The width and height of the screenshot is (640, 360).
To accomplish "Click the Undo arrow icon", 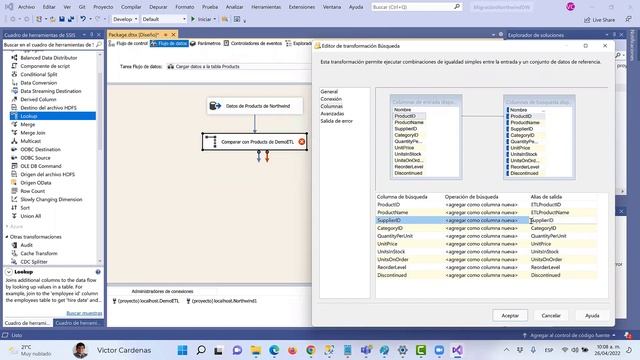I will [83, 19].
